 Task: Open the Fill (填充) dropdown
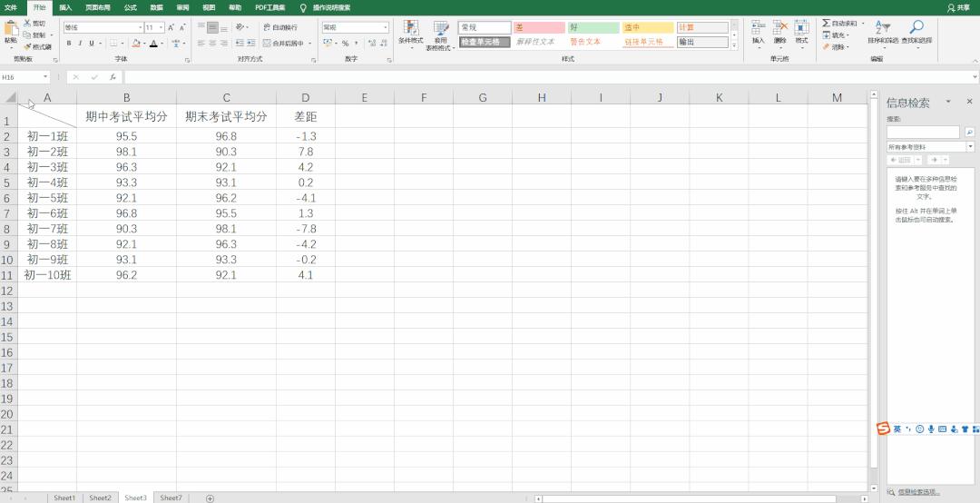(x=835, y=35)
